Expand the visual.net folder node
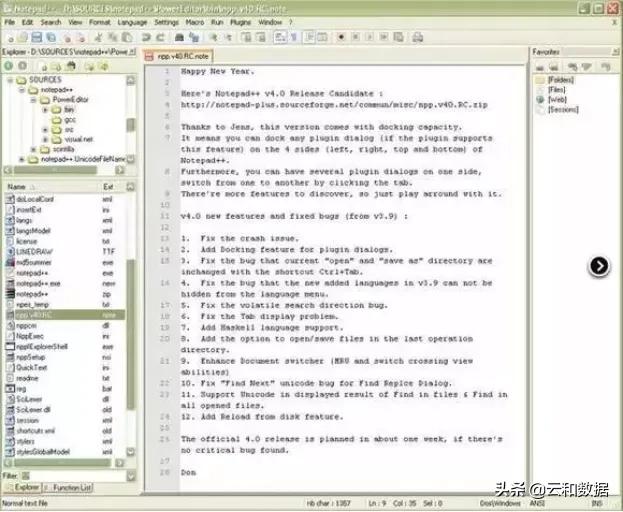 [45, 139]
